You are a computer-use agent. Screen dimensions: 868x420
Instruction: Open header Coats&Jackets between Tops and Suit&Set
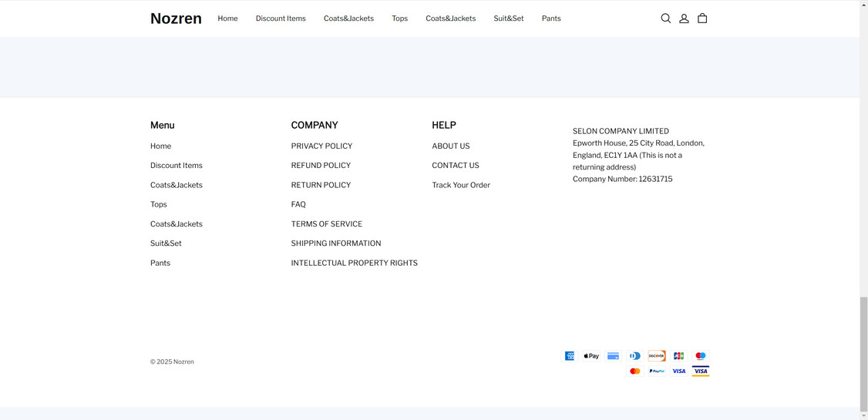click(451, 18)
